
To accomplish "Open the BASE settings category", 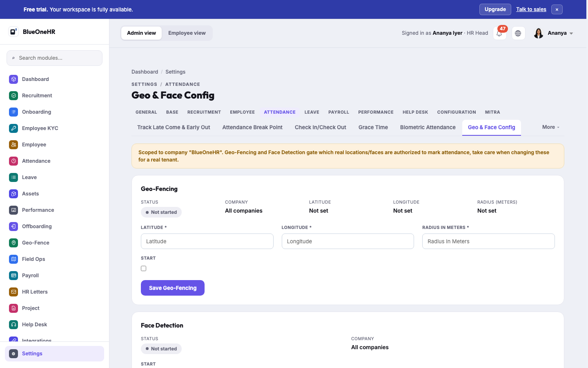I will pyautogui.click(x=172, y=112).
